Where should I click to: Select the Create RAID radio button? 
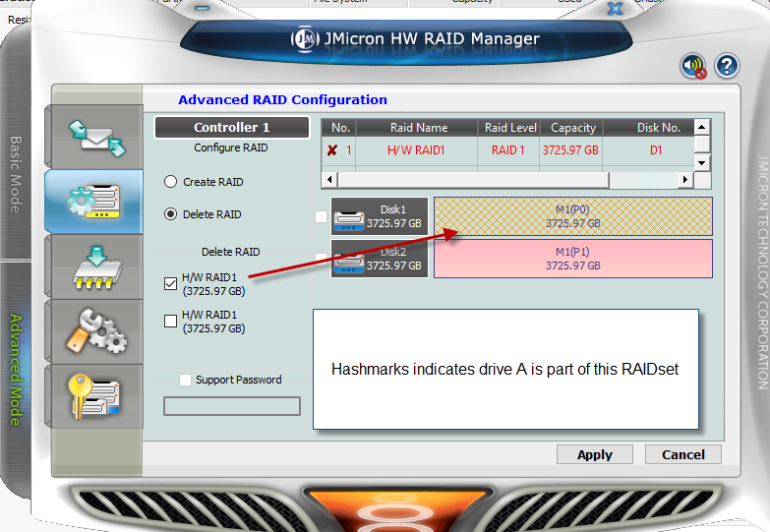tap(170, 182)
